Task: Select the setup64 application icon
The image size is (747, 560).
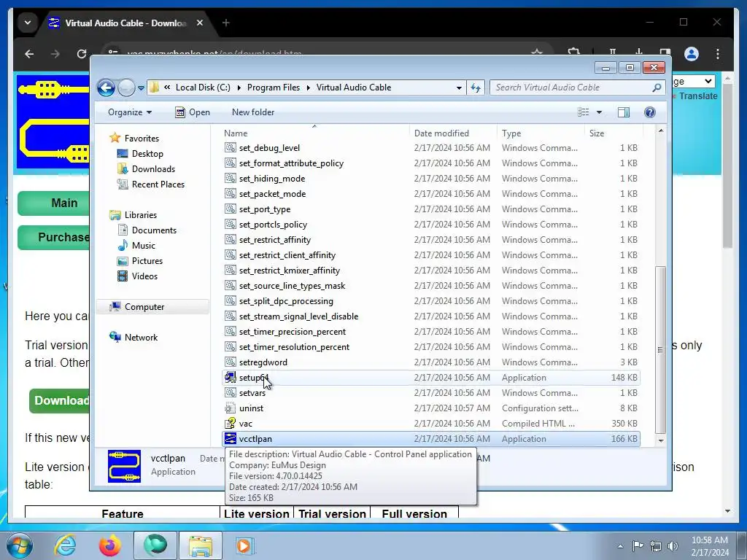Action: pyautogui.click(x=230, y=378)
